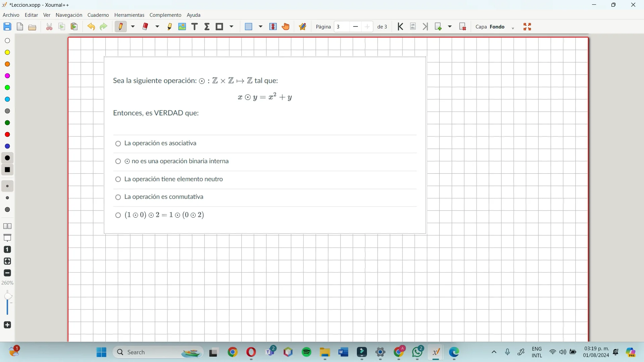This screenshot has width=644, height=362.
Task: Open the Herramientas menu
Action: [x=129, y=15]
